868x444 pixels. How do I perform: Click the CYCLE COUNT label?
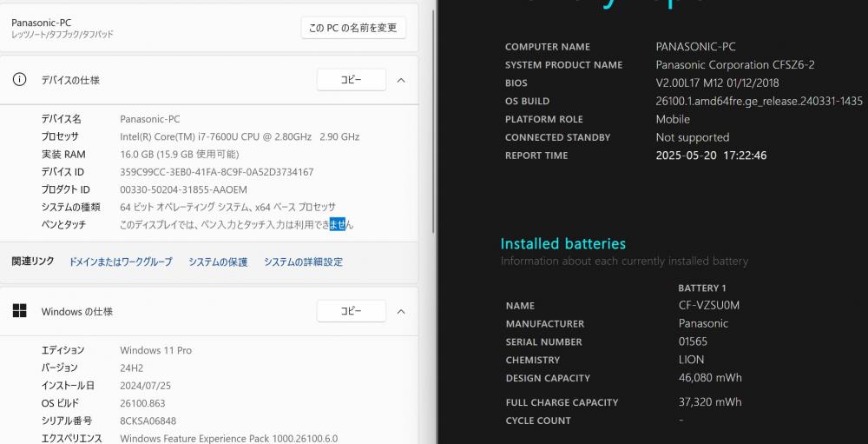(538, 421)
